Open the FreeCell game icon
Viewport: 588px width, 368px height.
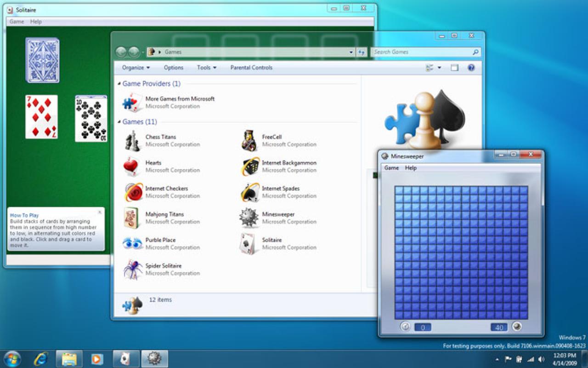click(249, 141)
